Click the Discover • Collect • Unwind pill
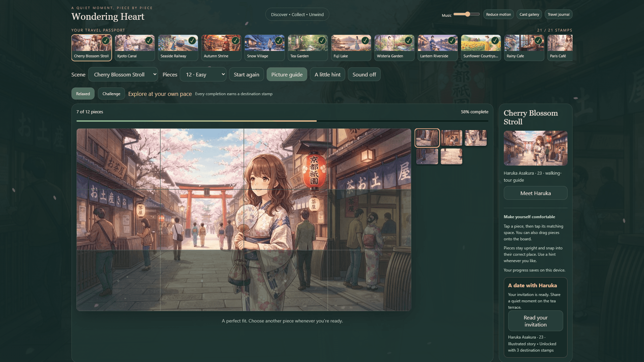644x362 pixels. (297, 14)
